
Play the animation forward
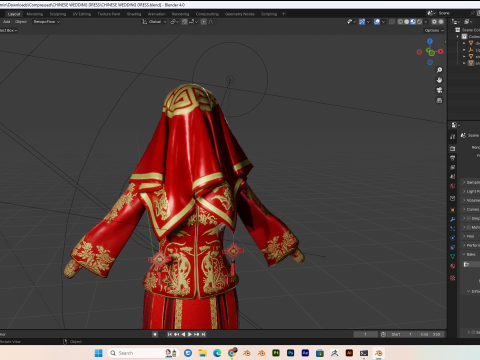coord(190,334)
